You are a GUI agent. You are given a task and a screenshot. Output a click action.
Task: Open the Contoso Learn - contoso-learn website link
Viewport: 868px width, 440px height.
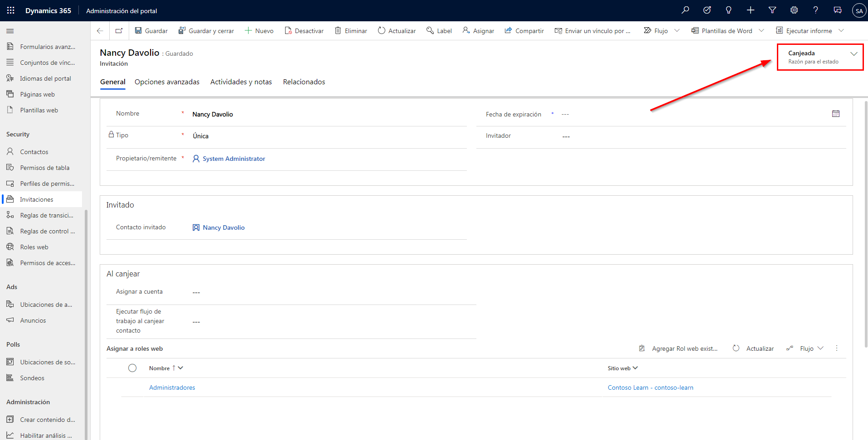(x=650, y=387)
